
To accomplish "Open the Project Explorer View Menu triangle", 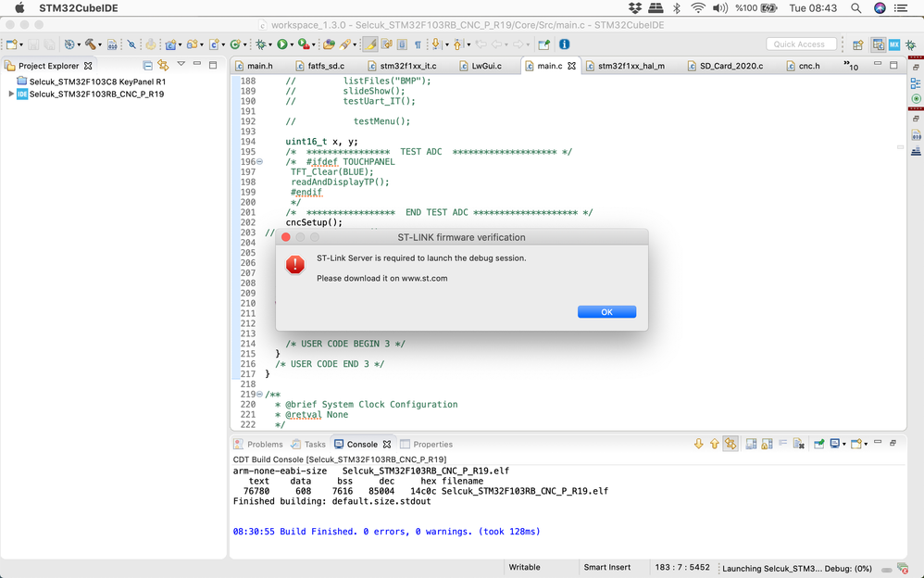I will pyautogui.click(x=181, y=64).
